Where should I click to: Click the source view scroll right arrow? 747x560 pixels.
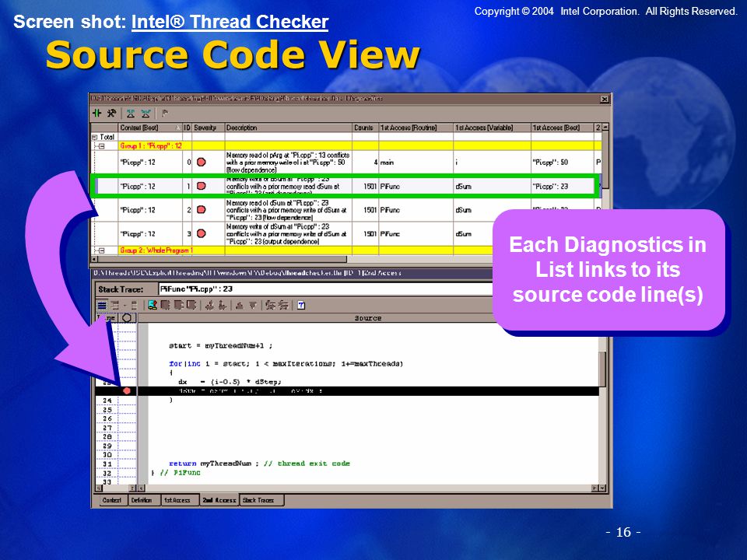click(x=595, y=488)
